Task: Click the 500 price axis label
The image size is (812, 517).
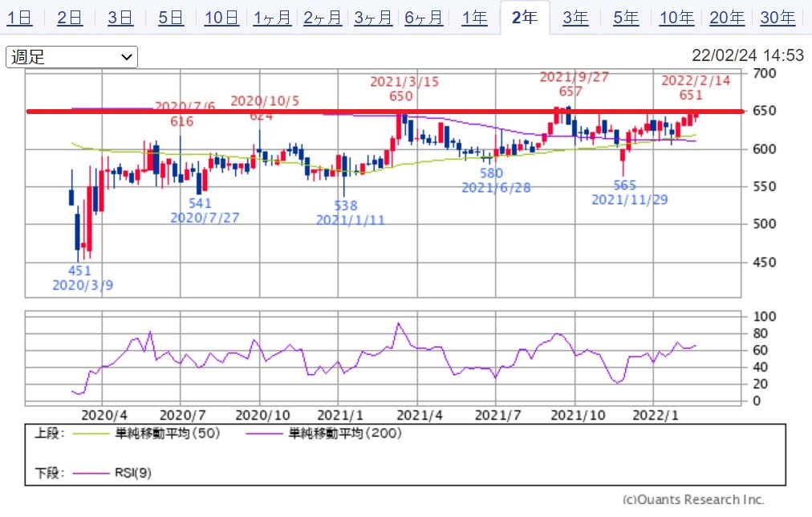Action: [x=765, y=224]
